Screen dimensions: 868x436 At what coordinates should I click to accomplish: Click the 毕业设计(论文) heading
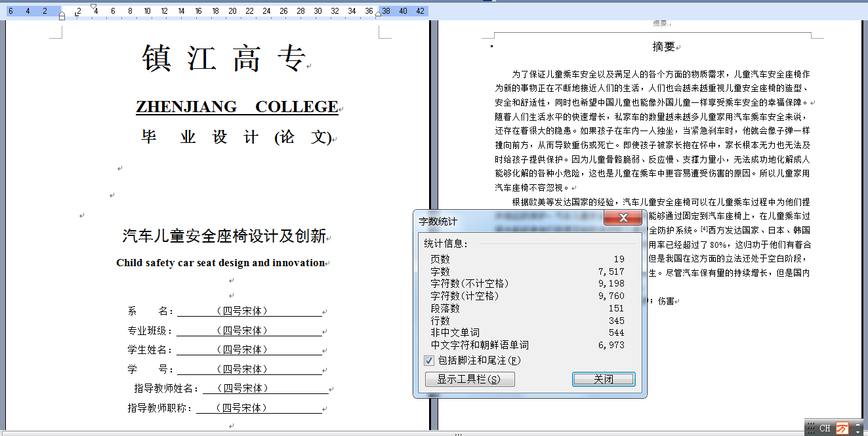coord(237,138)
